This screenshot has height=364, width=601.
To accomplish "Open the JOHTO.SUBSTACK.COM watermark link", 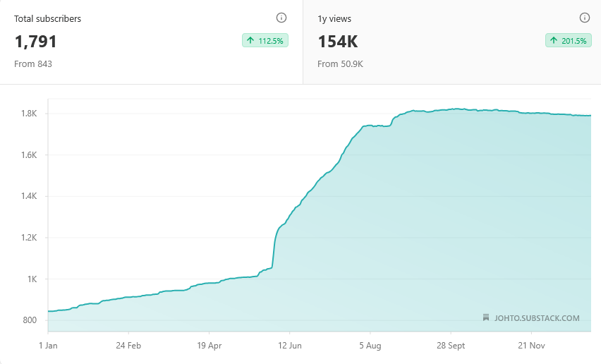I will 536,318.
